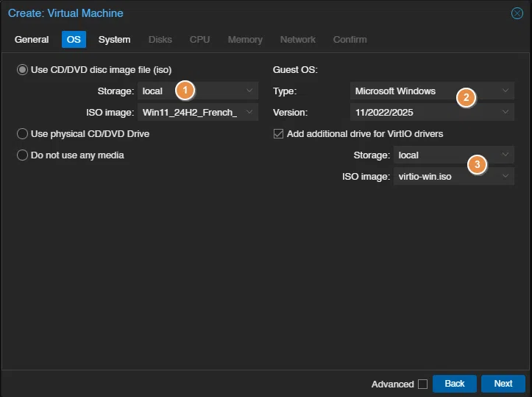Switch to the General tab
This screenshot has height=397, width=532.
click(x=32, y=39)
